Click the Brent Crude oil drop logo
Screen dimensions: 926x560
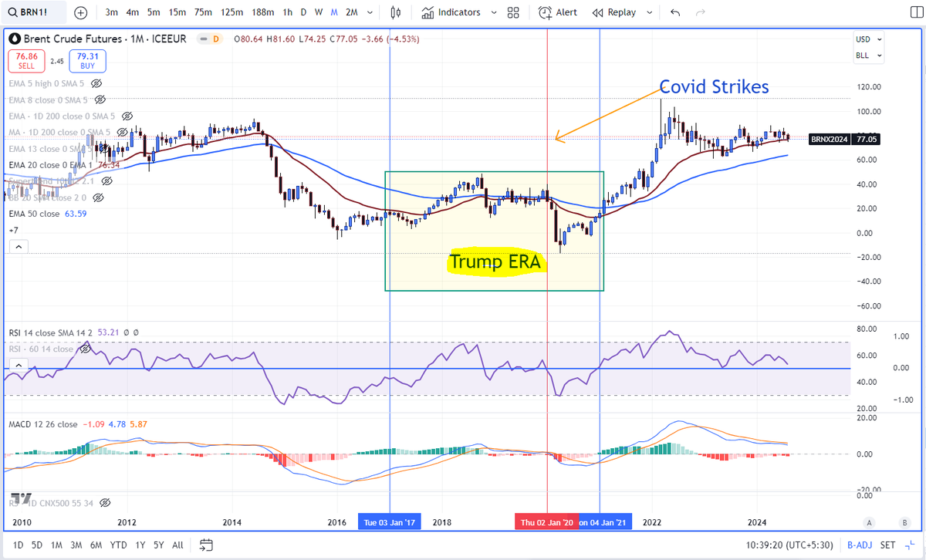pyautogui.click(x=14, y=39)
